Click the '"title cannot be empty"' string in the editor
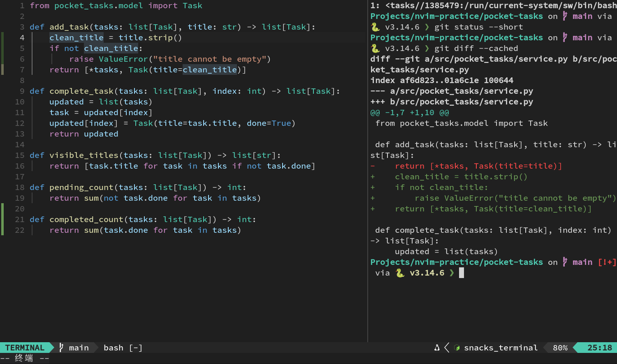Screen dimensions: 617x364 210,59
